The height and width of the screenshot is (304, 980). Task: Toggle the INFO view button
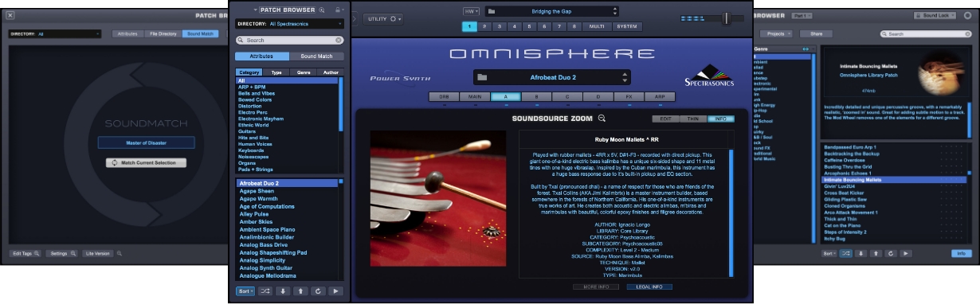tap(719, 119)
